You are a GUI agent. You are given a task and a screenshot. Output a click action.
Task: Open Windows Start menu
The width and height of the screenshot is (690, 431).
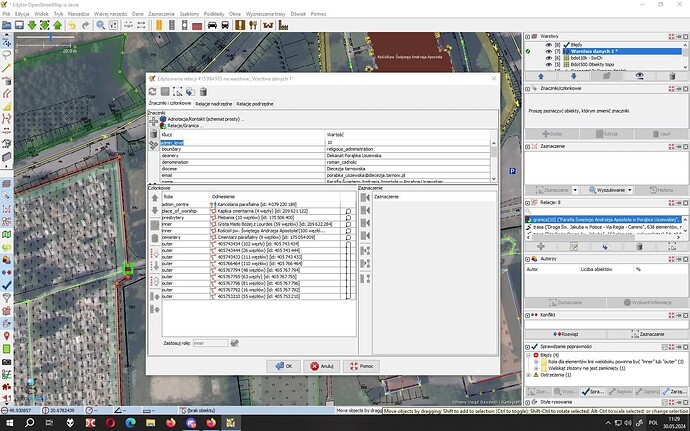[x=9, y=423]
